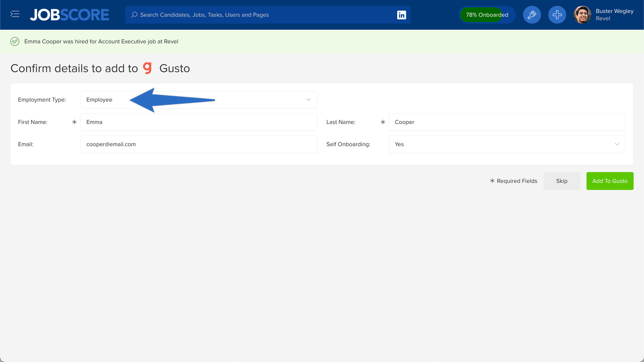Click the Revel company name under user
Screen dimensions: 644x362
[603, 18]
